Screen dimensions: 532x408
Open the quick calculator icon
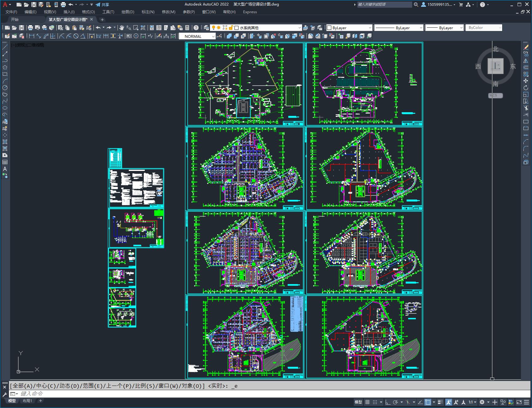(x=187, y=28)
